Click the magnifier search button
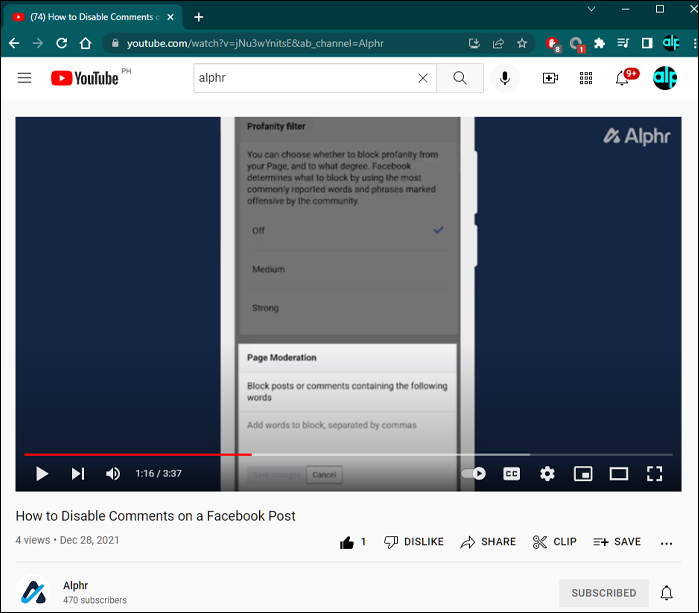This screenshot has height=613, width=699. (x=460, y=78)
